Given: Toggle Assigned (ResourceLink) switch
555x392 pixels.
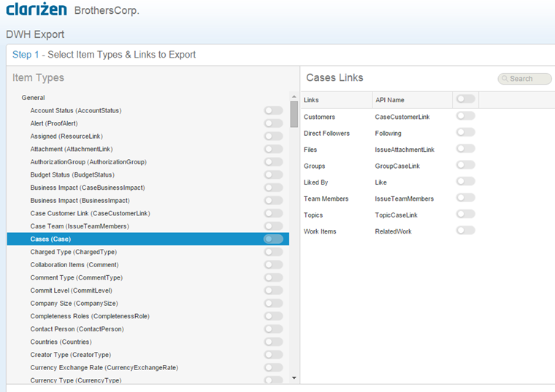Looking at the screenshot, I should (273, 137).
